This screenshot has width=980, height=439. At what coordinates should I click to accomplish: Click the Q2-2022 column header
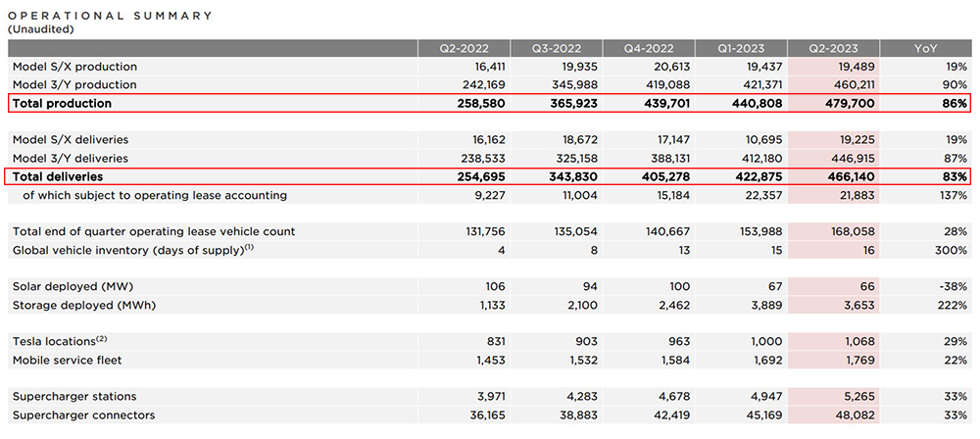464,48
